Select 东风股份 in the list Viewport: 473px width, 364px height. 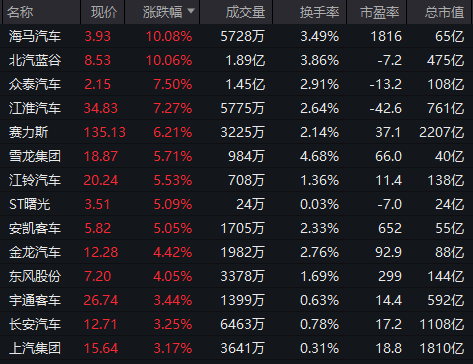pyautogui.click(x=35, y=276)
